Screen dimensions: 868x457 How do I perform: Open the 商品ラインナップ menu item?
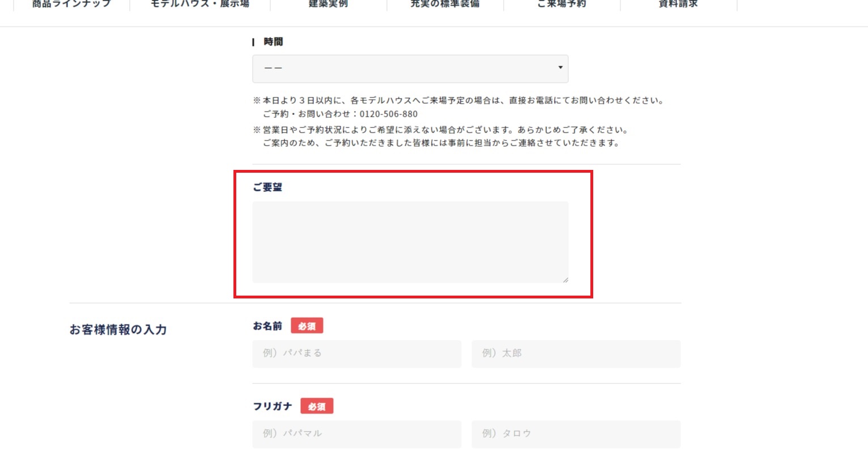(x=71, y=5)
